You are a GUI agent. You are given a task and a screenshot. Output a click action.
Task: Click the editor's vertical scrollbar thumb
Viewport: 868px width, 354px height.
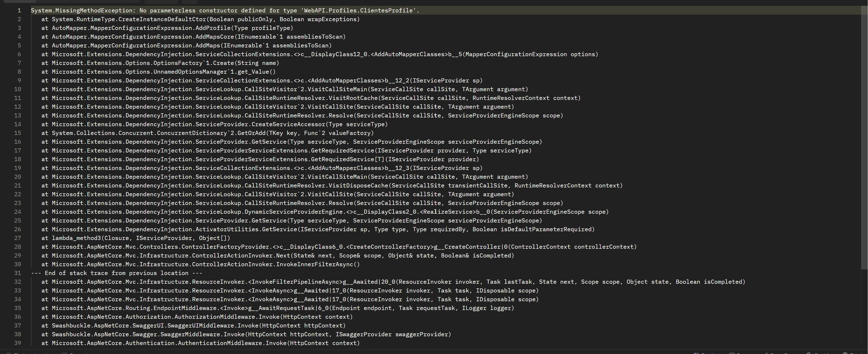(x=864, y=137)
